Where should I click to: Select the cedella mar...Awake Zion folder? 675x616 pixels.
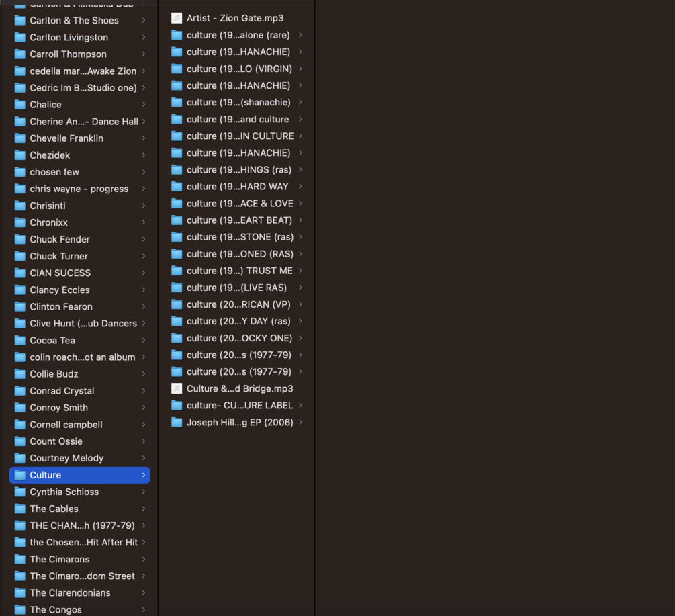[x=80, y=71]
